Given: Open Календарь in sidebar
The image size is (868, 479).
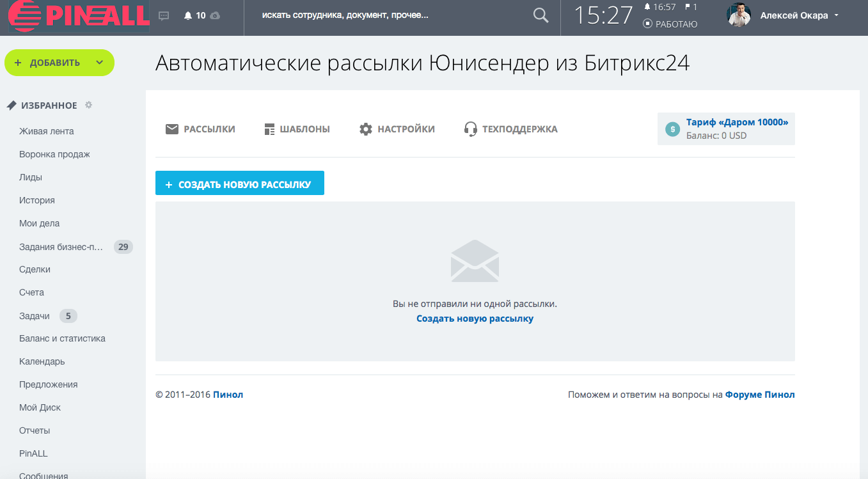Looking at the screenshot, I should 42,361.
